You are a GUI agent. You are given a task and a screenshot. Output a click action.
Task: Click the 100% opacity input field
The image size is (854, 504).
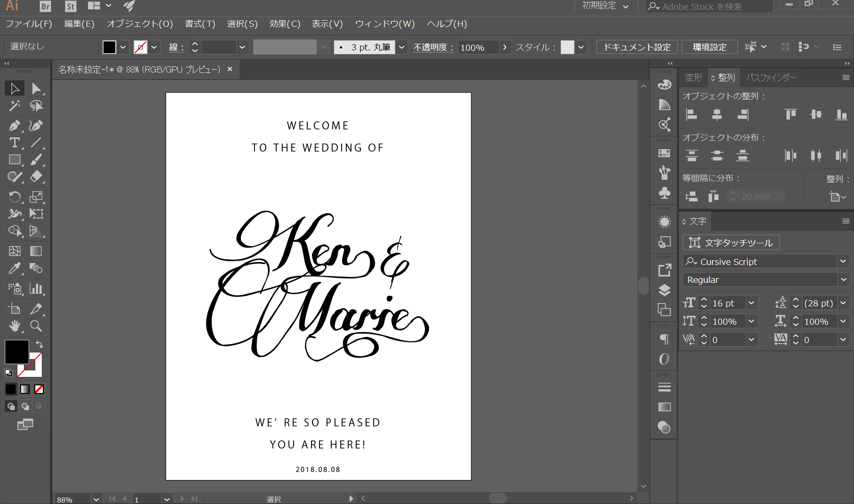click(x=478, y=48)
